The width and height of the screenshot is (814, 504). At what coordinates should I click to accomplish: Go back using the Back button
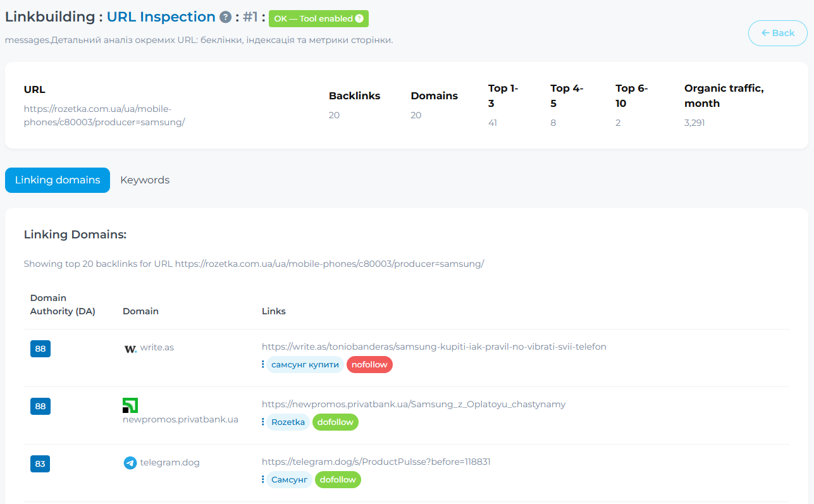[x=778, y=33]
